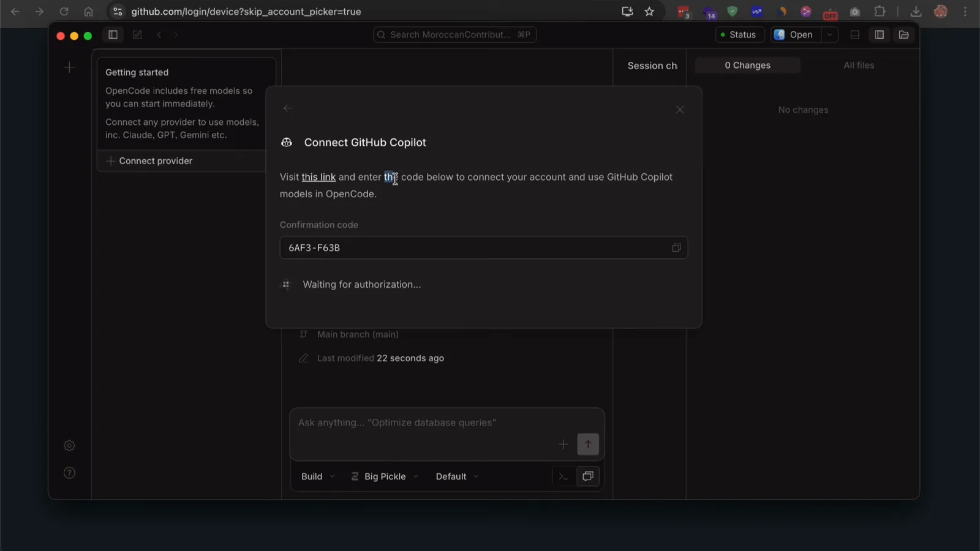Open the file tree folder icon
The height and width of the screenshot is (551, 980).
904,35
